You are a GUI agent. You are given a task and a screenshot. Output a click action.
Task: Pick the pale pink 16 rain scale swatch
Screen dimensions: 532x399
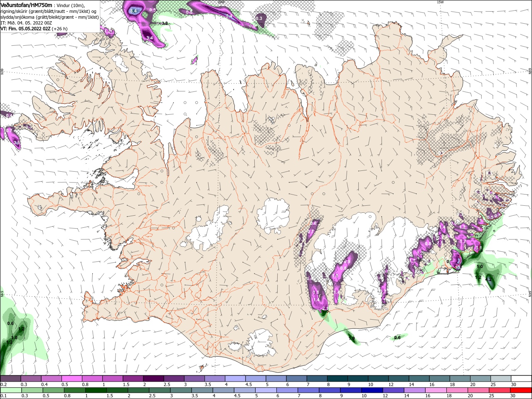pyautogui.click(x=436, y=390)
